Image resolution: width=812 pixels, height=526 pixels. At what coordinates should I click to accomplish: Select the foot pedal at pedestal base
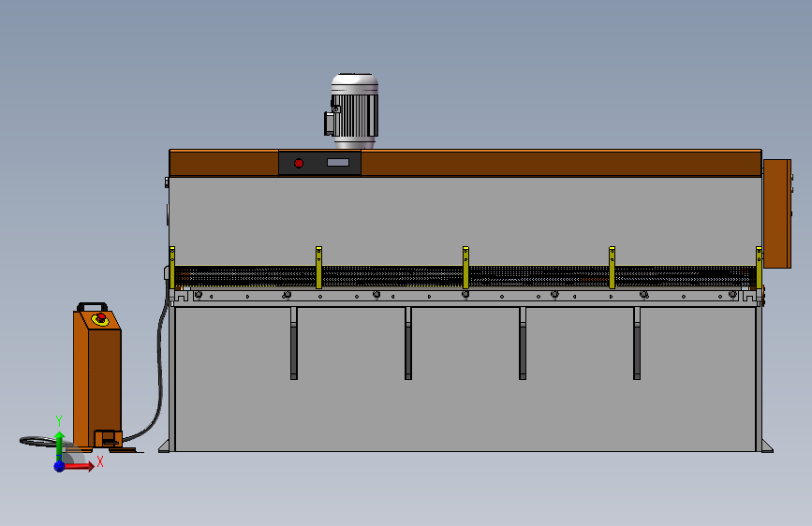(x=109, y=439)
